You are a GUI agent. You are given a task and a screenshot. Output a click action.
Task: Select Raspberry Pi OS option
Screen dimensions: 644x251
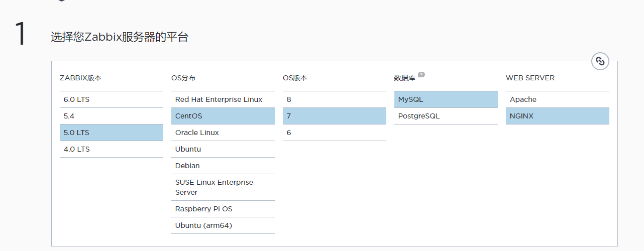pos(223,209)
